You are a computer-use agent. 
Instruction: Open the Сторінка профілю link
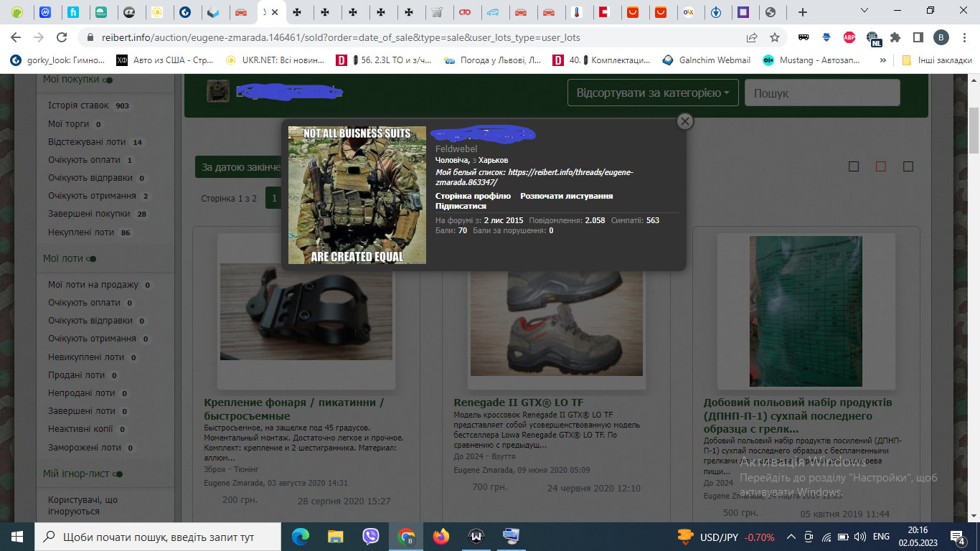pyautogui.click(x=473, y=196)
